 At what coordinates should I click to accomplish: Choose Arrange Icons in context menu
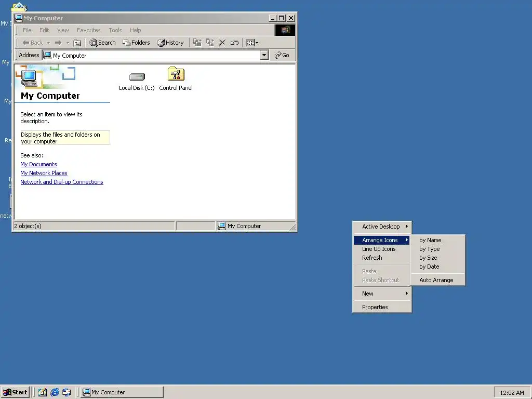tap(382, 240)
